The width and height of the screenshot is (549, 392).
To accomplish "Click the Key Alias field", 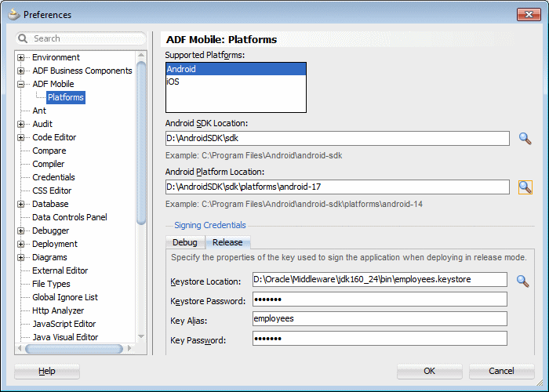I will click(380, 319).
